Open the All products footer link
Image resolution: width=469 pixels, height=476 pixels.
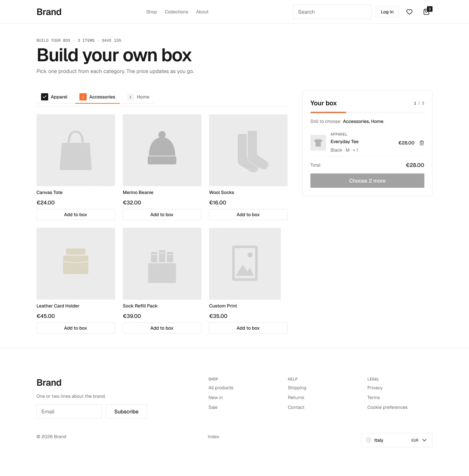221,388
